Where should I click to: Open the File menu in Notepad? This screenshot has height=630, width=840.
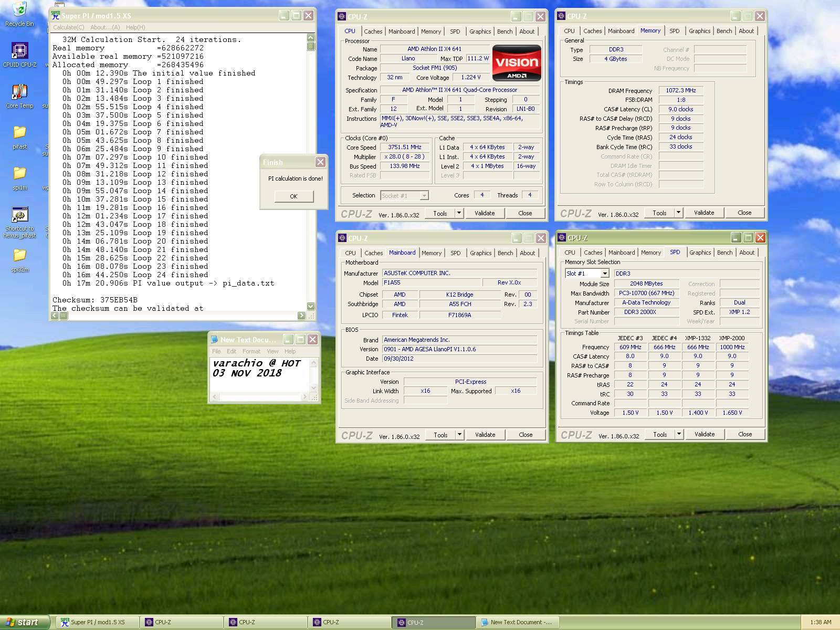point(216,351)
